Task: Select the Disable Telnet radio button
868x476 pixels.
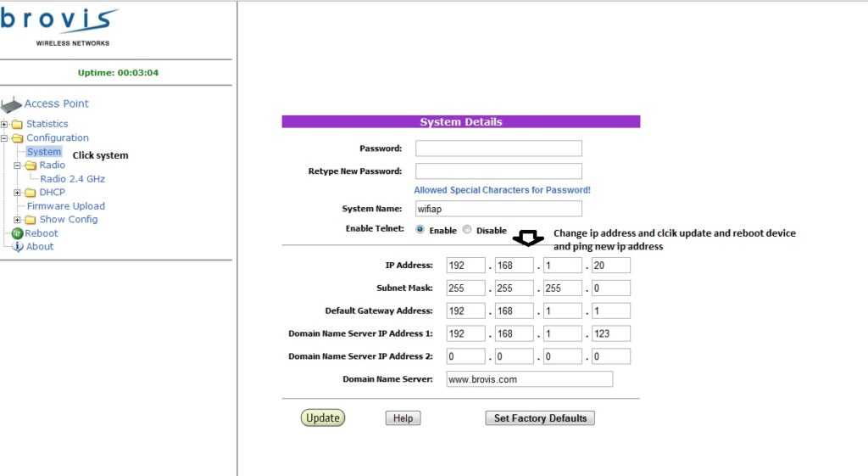Action: point(467,230)
